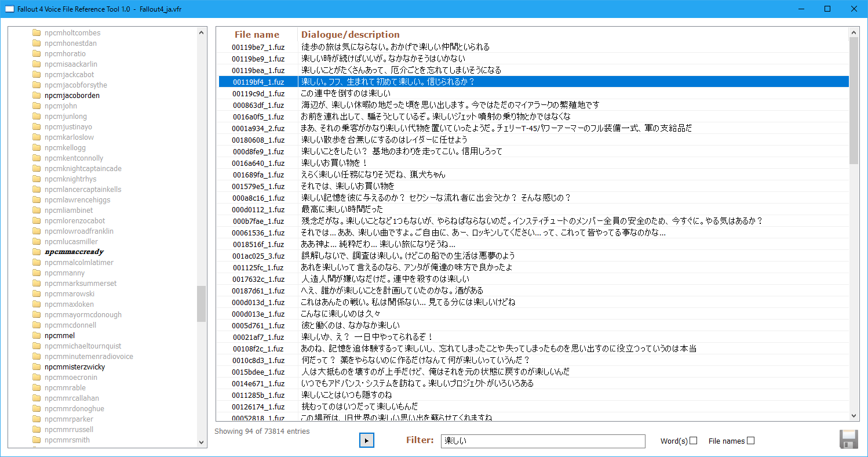Select file row 00119c9d_1.fuz

coord(534,93)
